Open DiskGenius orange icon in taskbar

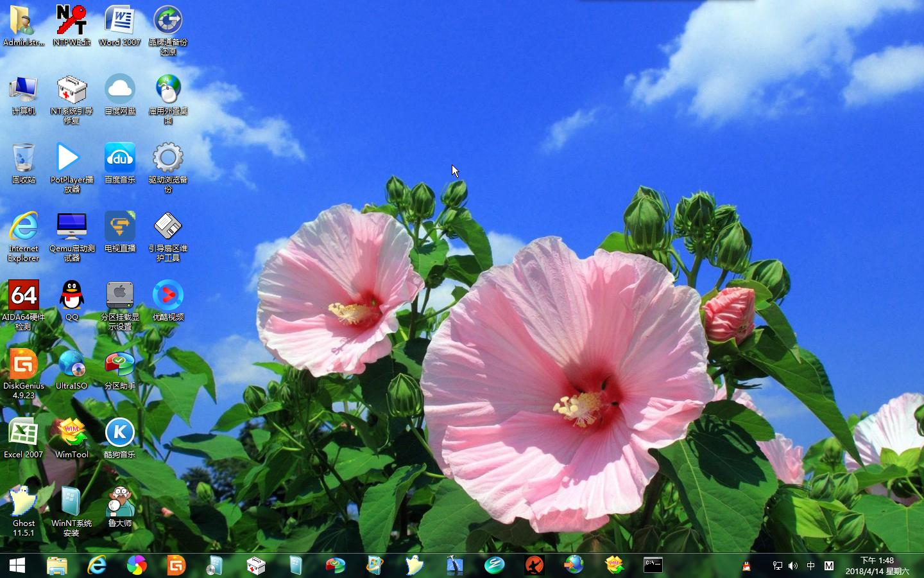(176, 565)
